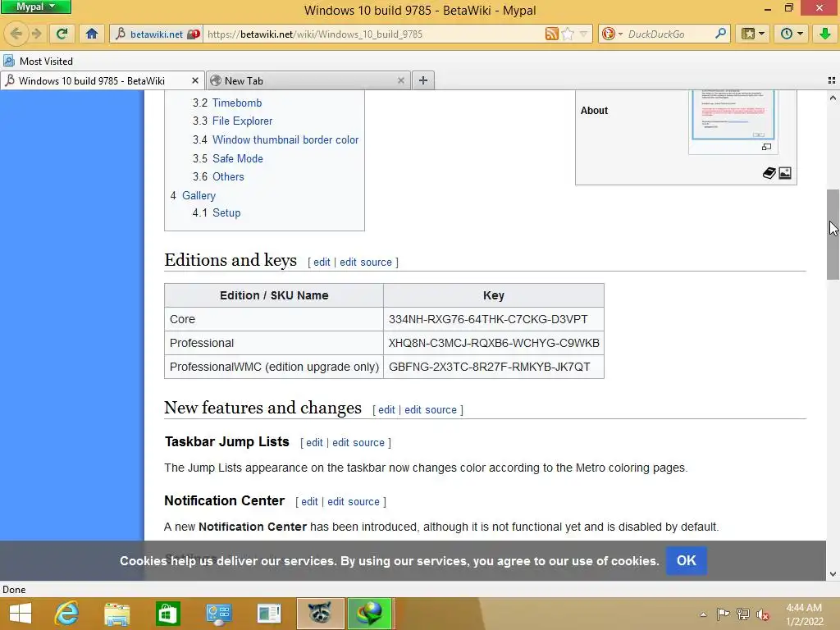This screenshot has height=630, width=840.
Task: Show hidden system tray icons
Action: (x=703, y=614)
